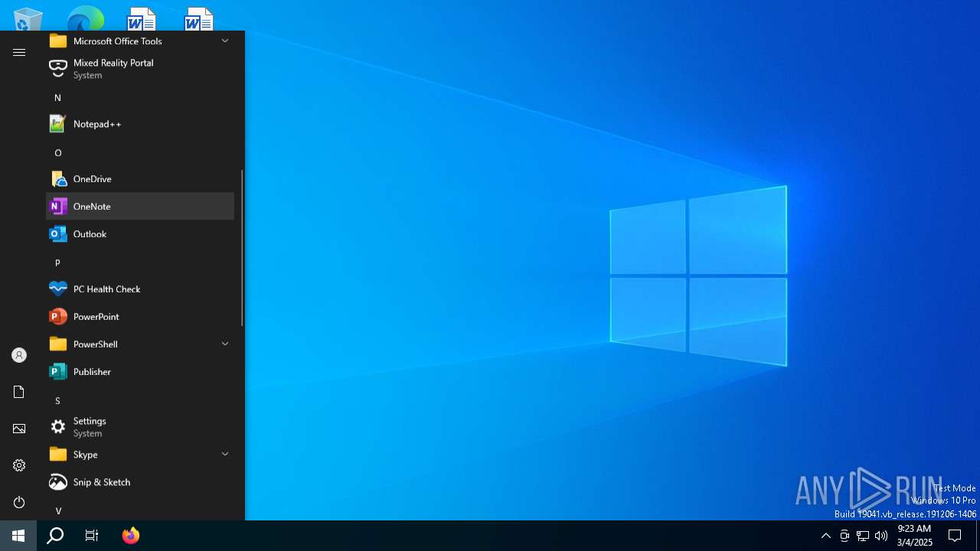Screen dimensions: 980x551
Task: Open Pictures from the Start sidebar
Action: (x=19, y=429)
